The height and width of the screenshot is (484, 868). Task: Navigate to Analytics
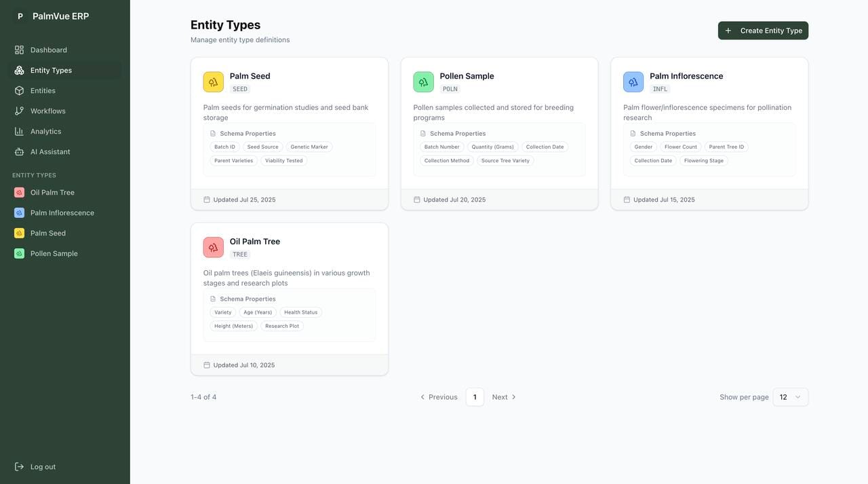tap(65, 132)
